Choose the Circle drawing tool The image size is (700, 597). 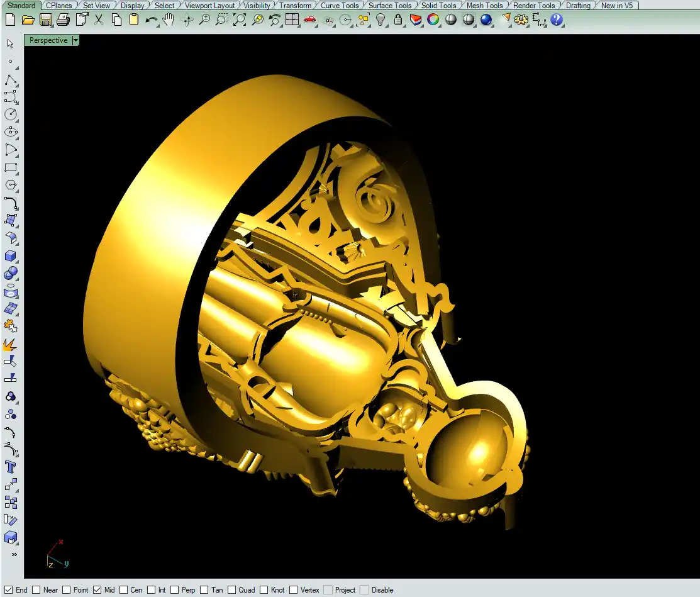(x=10, y=114)
